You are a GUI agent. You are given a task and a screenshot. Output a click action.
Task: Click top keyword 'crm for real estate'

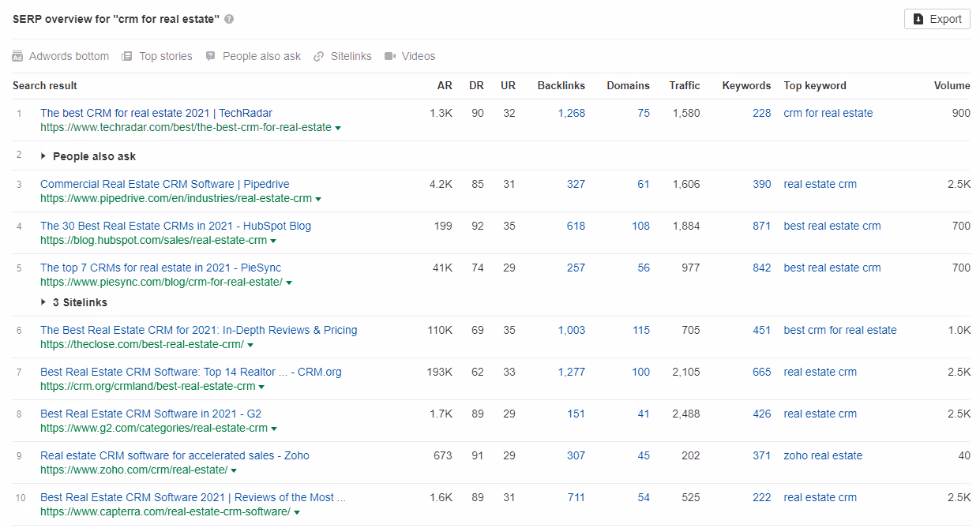[828, 113]
